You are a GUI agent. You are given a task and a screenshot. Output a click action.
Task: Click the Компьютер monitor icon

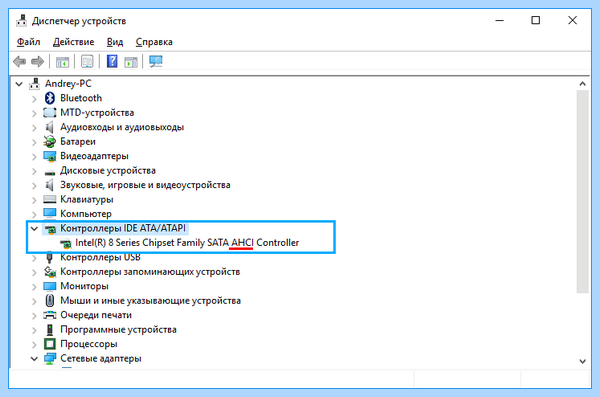point(50,213)
